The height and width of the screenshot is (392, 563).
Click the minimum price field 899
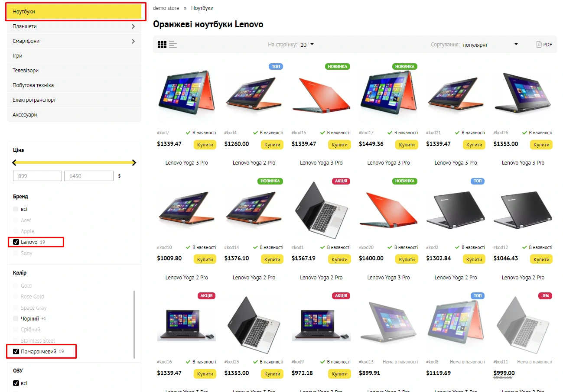tap(37, 176)
